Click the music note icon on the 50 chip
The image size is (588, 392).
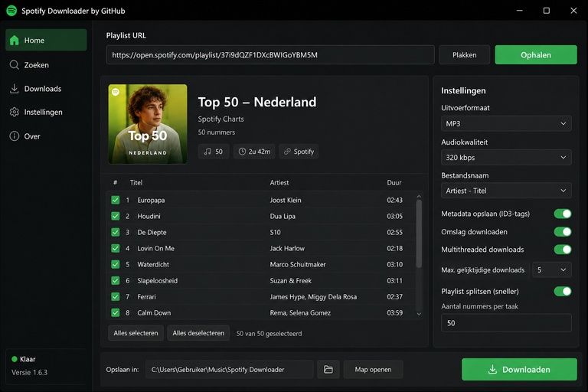pyautogui.click(x=207, y=152)
